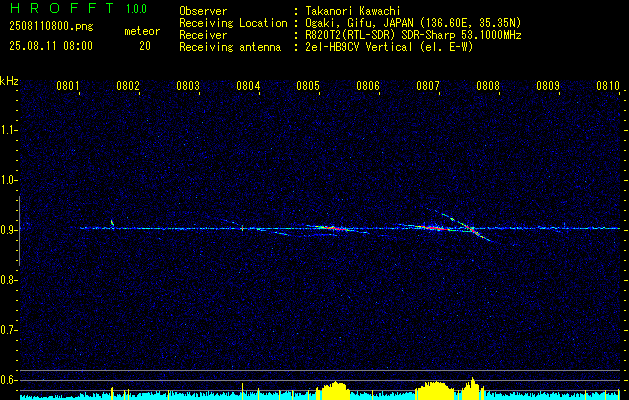
Task: Click time marker 0808
Action: click(488, 86)
